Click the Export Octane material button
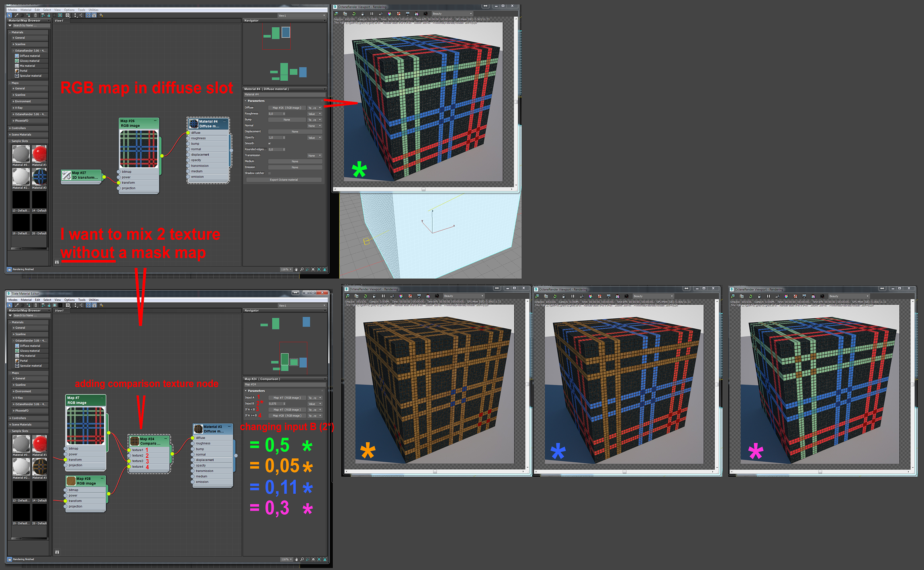Image resolution: width=924 pixels, height=570 pixels. (284, 179)
